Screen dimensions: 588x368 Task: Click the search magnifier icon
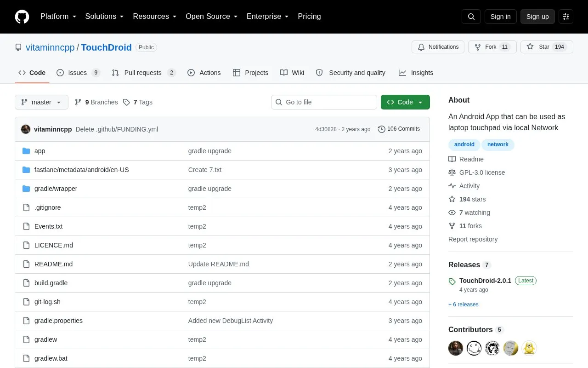tap(471, 17)
